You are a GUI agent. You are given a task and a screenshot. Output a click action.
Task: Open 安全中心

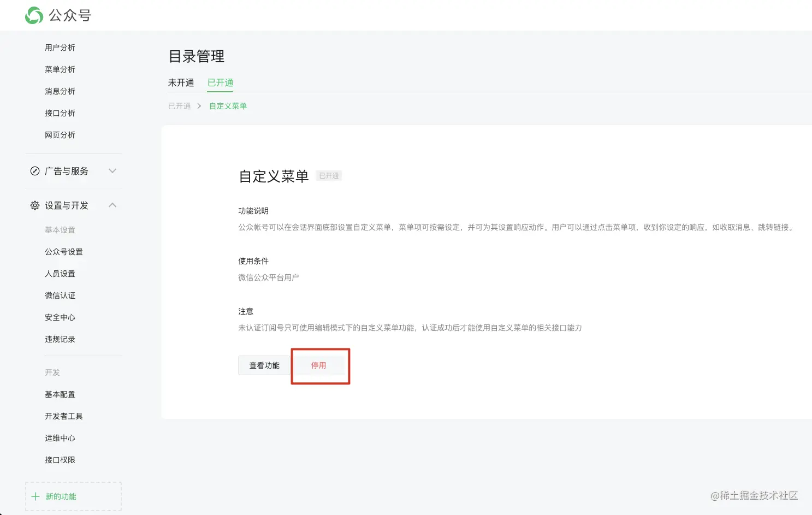[60, 317]
